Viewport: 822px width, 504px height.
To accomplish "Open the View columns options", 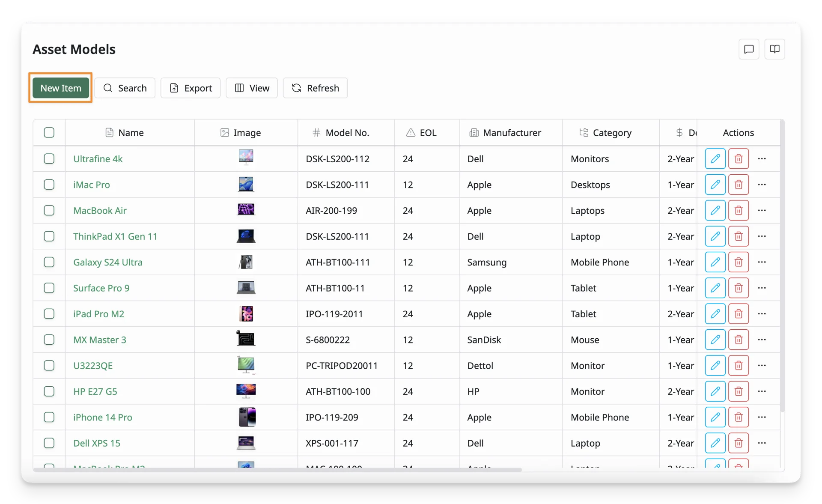I will [x=252, y=88].
